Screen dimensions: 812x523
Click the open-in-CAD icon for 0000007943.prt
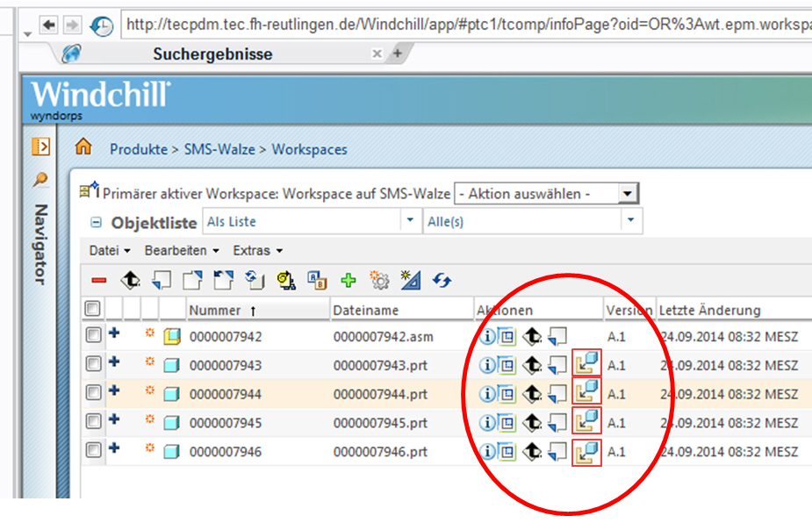[586, 362]
